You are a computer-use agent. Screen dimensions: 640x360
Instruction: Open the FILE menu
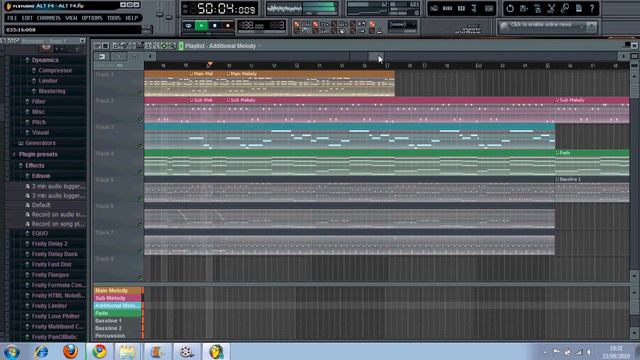[12, 18]
